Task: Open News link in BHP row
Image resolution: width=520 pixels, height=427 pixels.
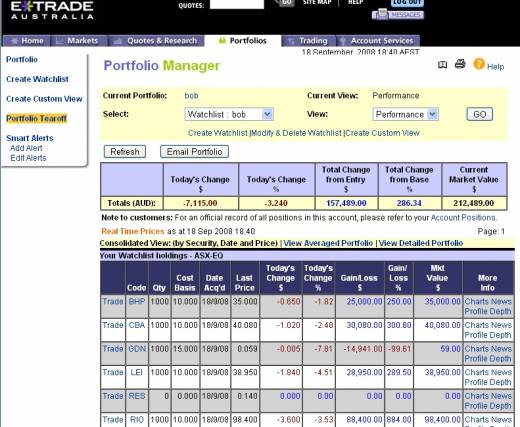Action: (x=500, y=301)
